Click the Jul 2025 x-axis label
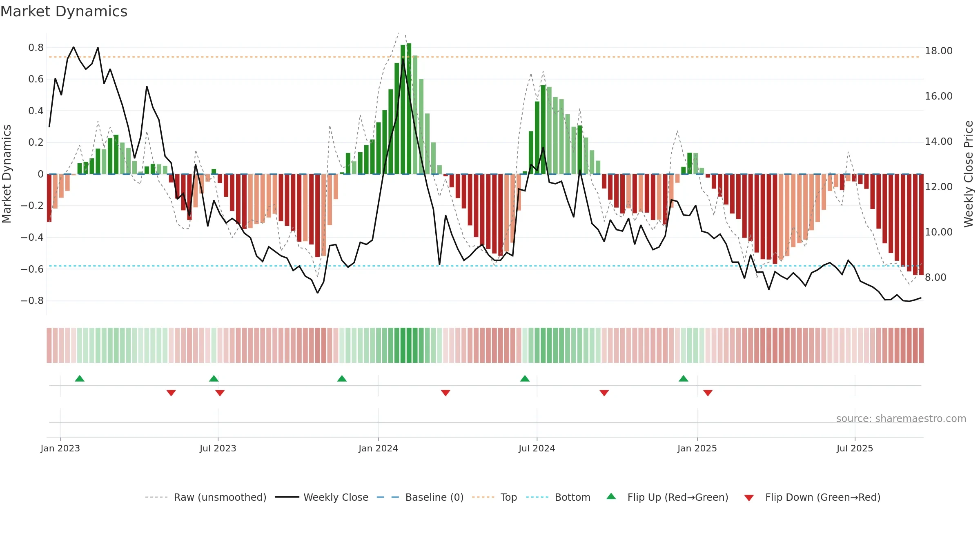This screenshot has height=551, width=980. [855, 448]
